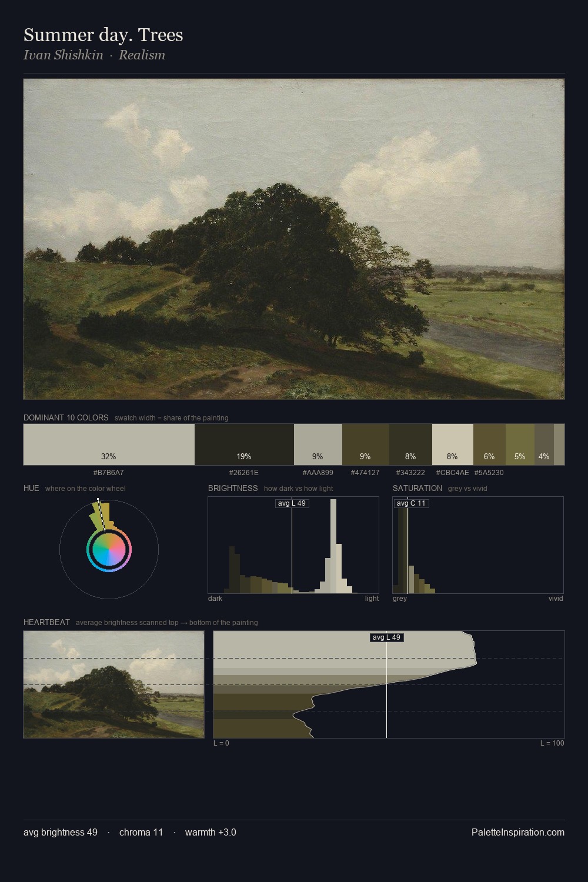Click the SATURATION section heading

click(x=417, y=488)
